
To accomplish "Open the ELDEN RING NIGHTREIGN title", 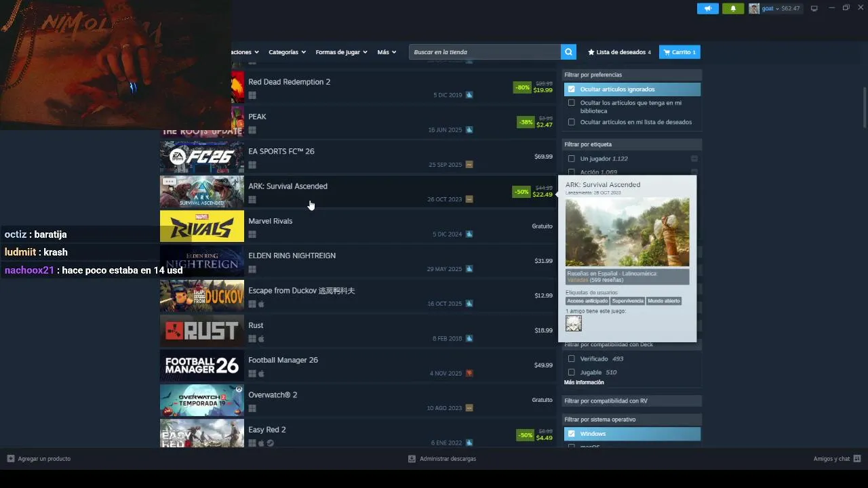I will tap(292, 256).
